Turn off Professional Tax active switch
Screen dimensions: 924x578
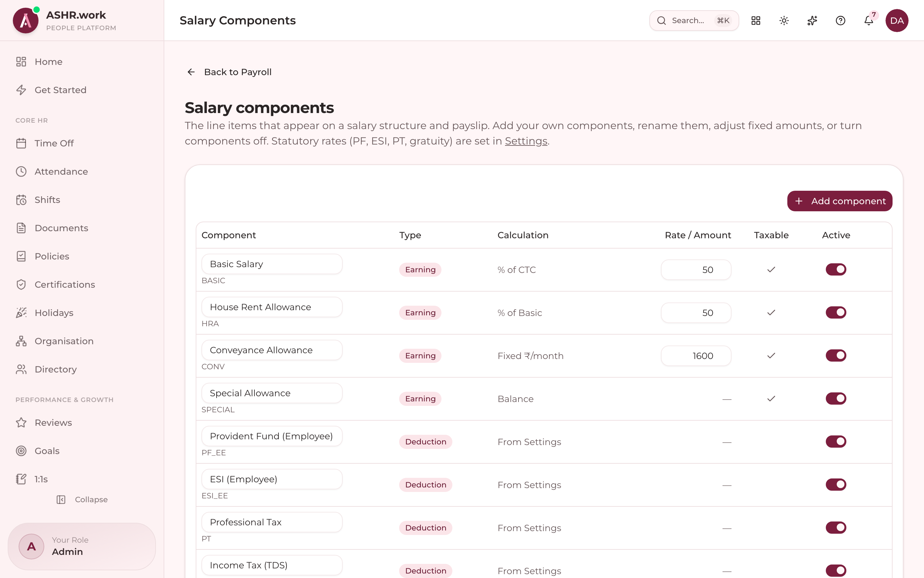point(836,528)
